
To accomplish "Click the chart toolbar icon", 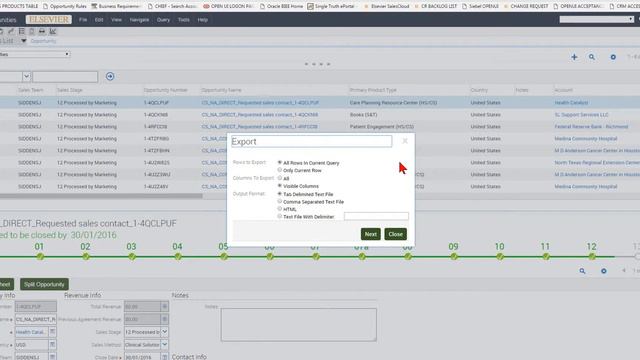I will pos(53,31).
